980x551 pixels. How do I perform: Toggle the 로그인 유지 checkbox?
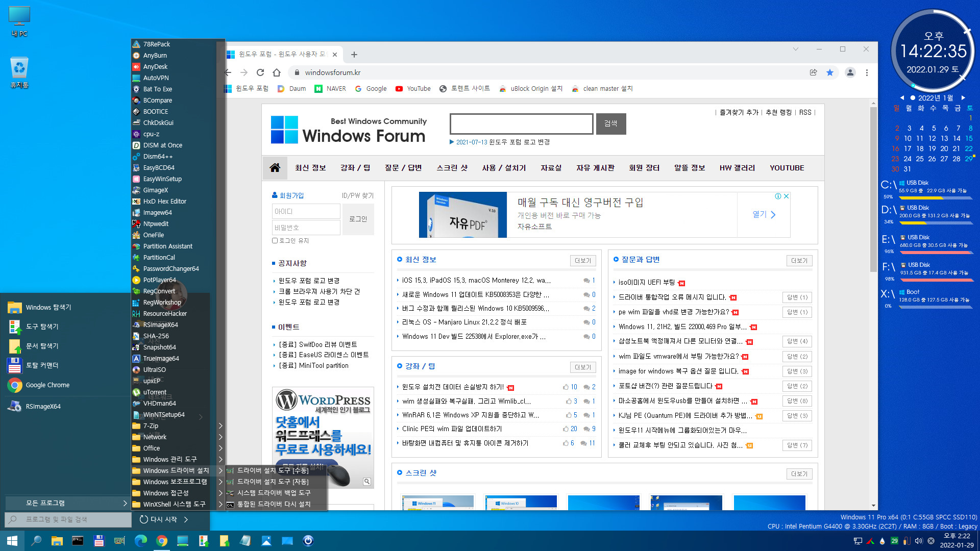pos(275,241)
